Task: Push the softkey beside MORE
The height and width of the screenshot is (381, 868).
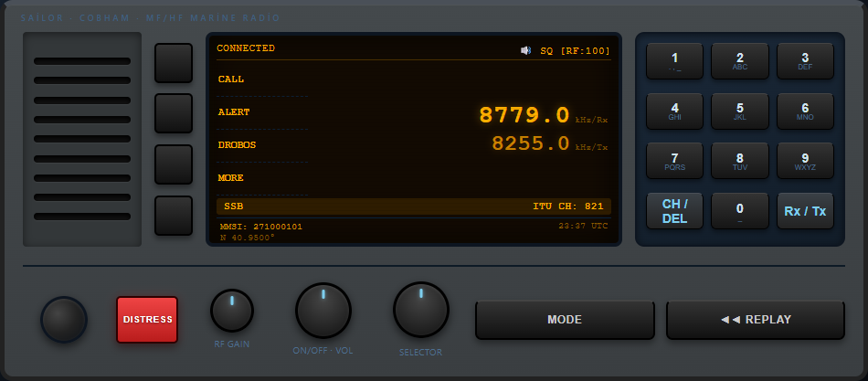Action: click(174, 216)
